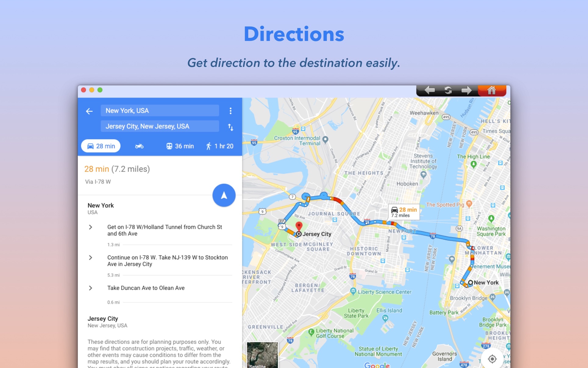This screenshot has height=368, width=588.
Task: Click the refresh/reload icon in toolbar
Action: (447, 90)
